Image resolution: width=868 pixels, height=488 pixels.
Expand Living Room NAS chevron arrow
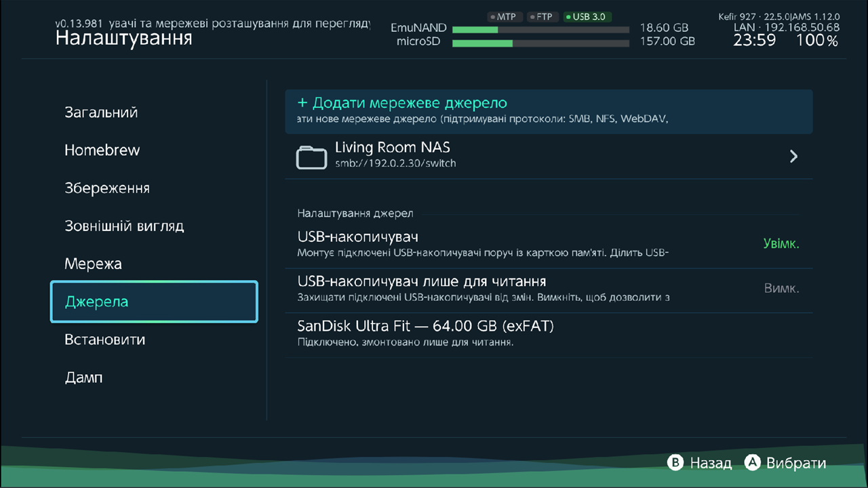point(793,157)
